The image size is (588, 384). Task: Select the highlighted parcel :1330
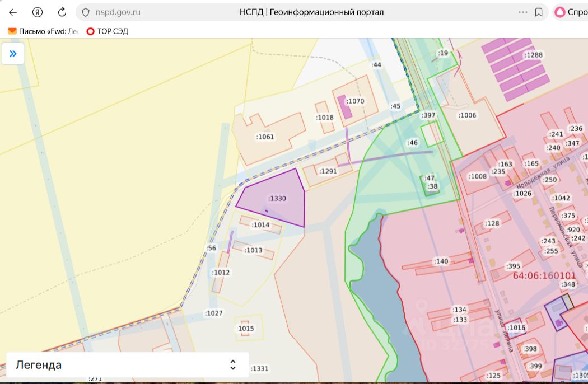(x=277, y=198)
